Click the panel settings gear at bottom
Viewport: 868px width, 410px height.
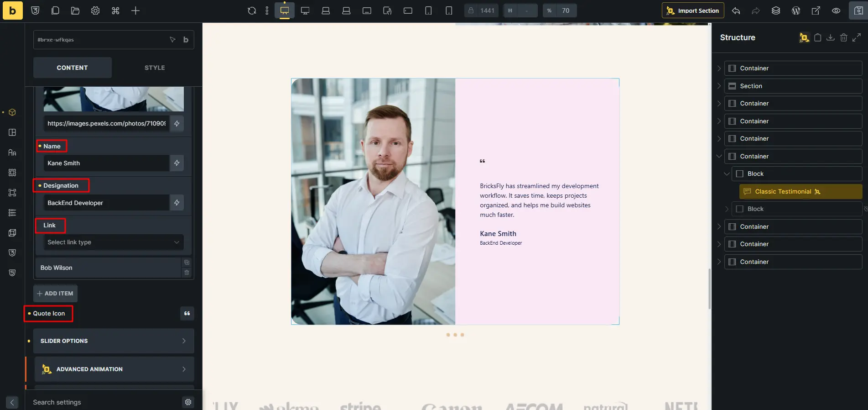click(x=188, y=402)
